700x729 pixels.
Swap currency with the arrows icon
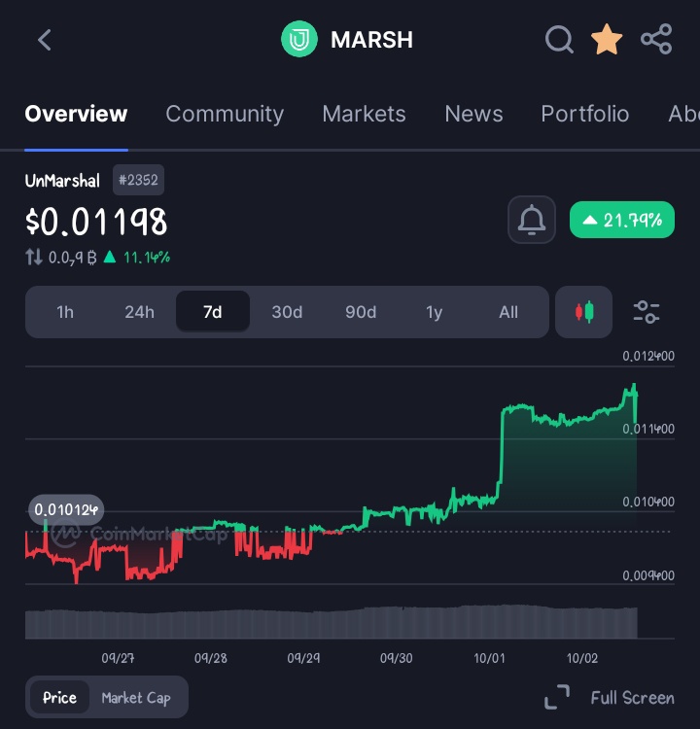click(x=33, y=258)
